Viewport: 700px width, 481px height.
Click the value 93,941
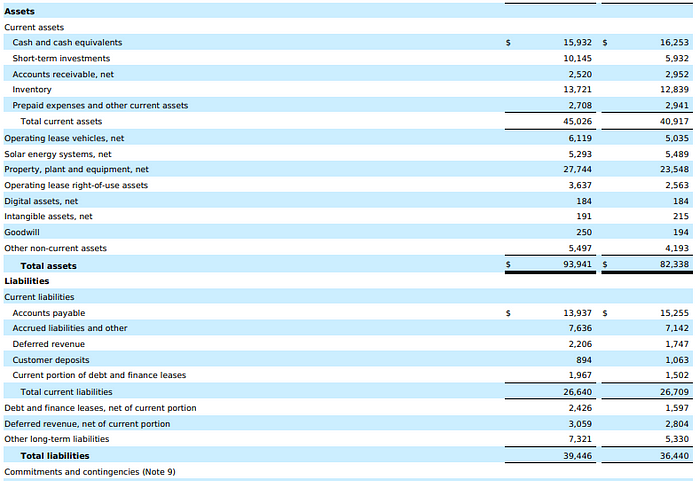tap(577, 264)
